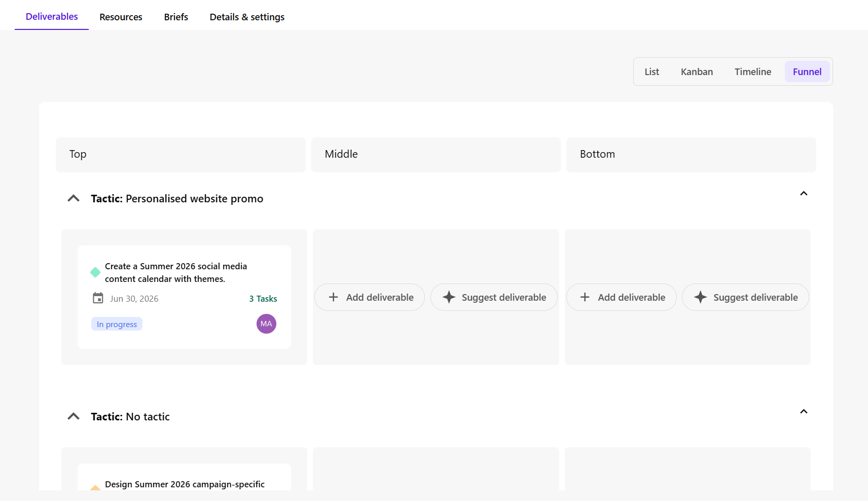
Task: Go to Details & settings tab
Action: (247, 17)
